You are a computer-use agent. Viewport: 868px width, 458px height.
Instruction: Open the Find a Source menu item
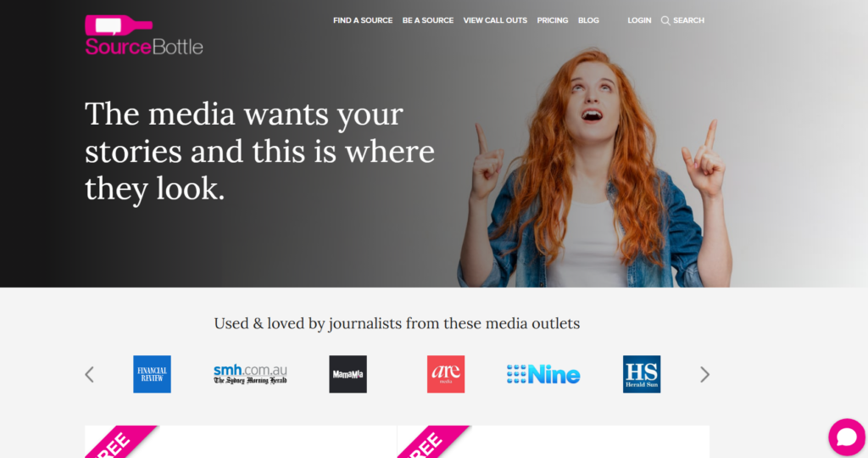[x=363, y=20]
